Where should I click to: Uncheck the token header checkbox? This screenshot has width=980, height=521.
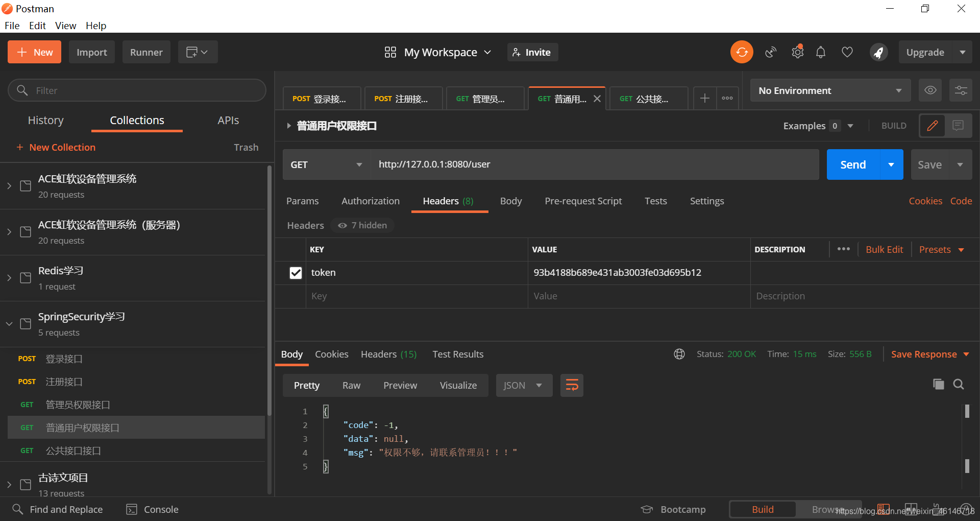tap(296, 273)
